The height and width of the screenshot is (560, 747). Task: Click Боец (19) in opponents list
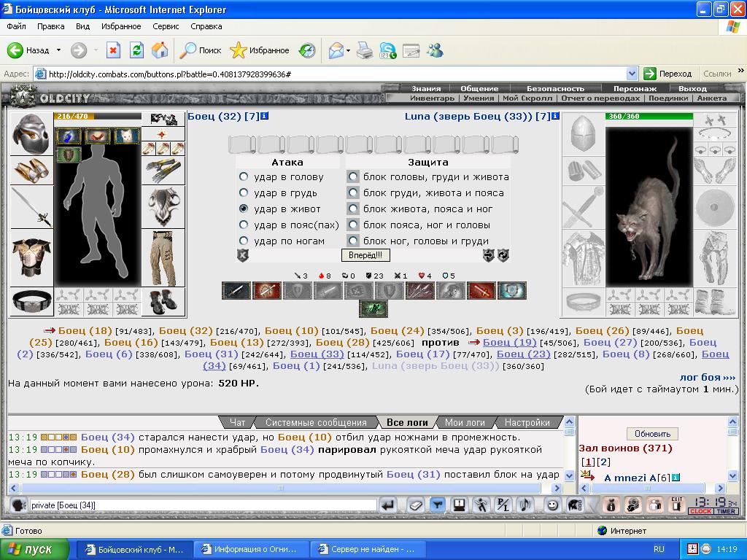pos(509,343)
